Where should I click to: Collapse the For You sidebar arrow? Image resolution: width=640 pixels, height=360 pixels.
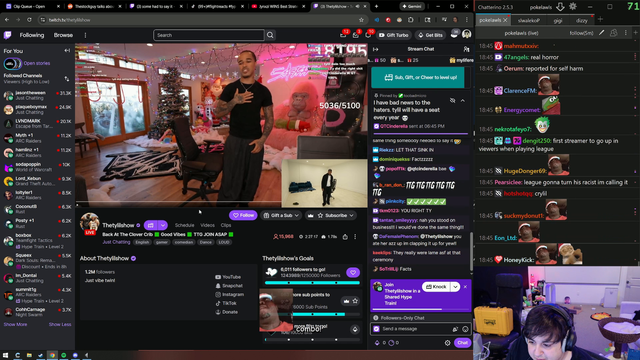click(67, 51)
